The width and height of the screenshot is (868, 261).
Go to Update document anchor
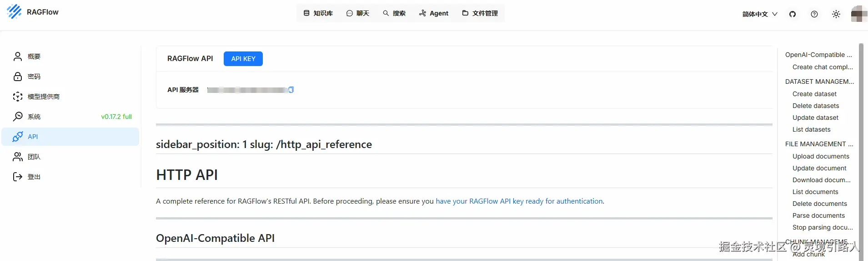pyautogui.click(x=819, y=168)
